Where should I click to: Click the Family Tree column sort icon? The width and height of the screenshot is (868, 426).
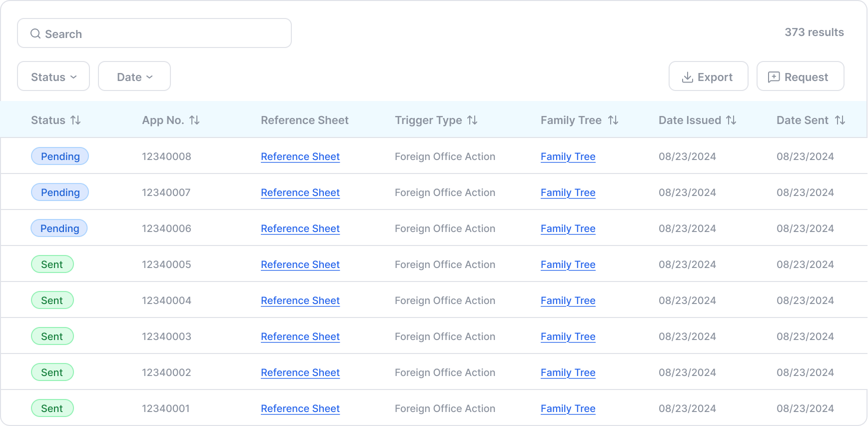pyautogui.click(x=613, y=120)
